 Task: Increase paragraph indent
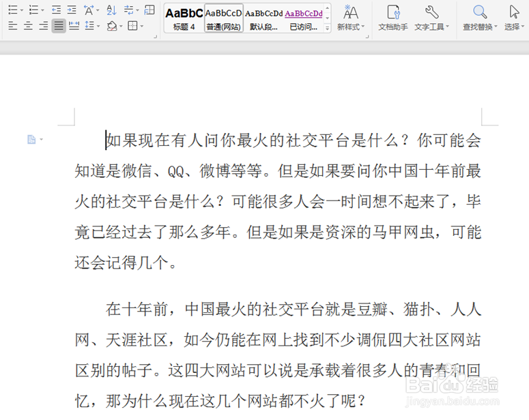click(x=72, y=10)
